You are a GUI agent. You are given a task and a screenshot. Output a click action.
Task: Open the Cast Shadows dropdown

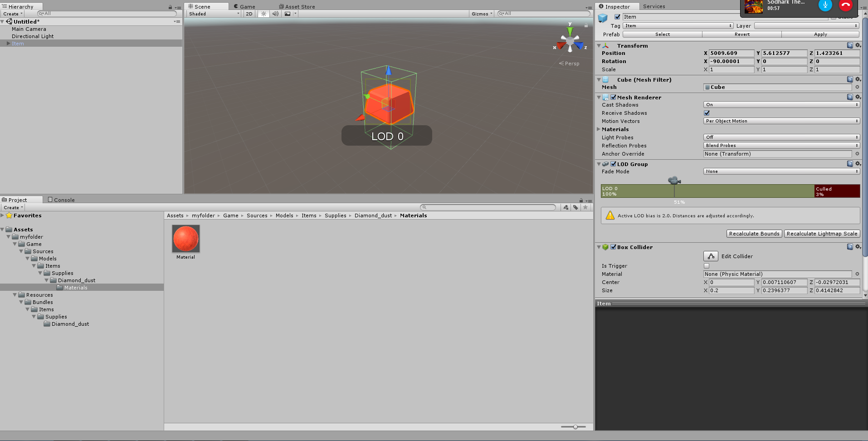coord(781,105)
